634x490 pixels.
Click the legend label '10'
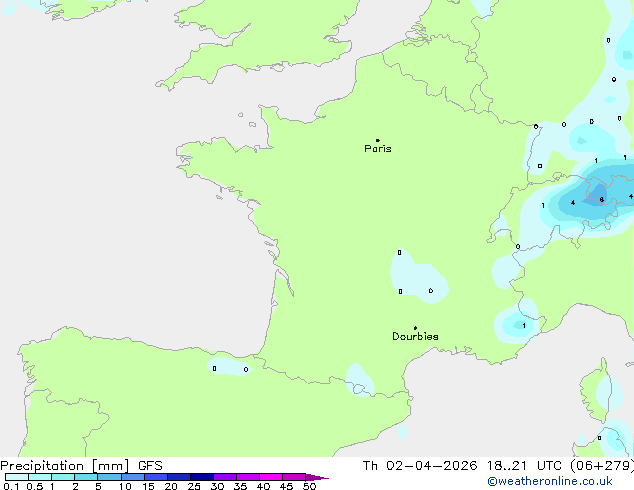point(125,486)
